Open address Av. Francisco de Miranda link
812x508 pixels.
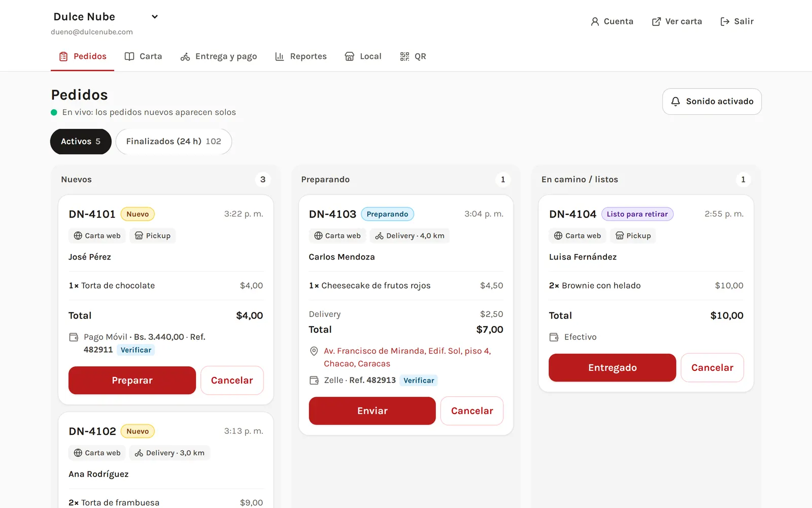pyautogui.click(x=408, y=357)
